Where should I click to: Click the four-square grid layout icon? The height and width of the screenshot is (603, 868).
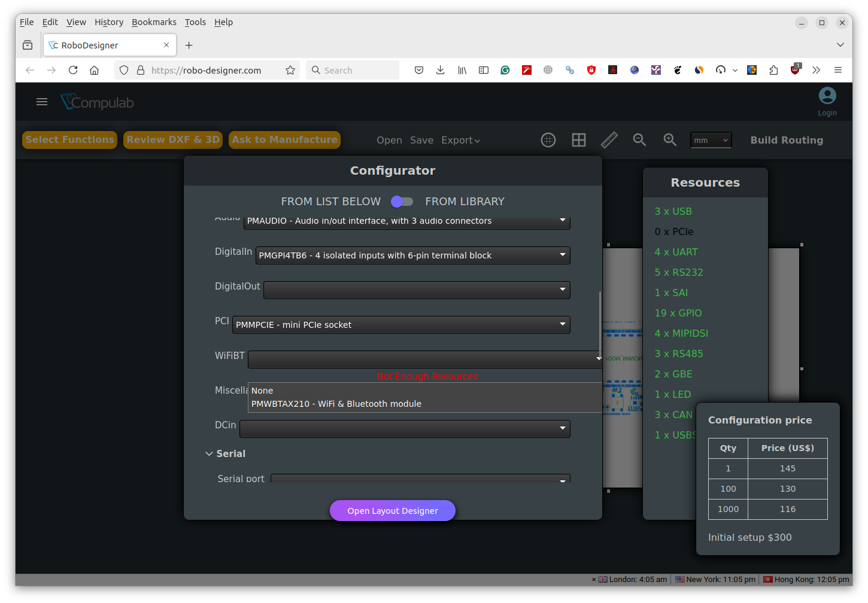tap(579, 140)
